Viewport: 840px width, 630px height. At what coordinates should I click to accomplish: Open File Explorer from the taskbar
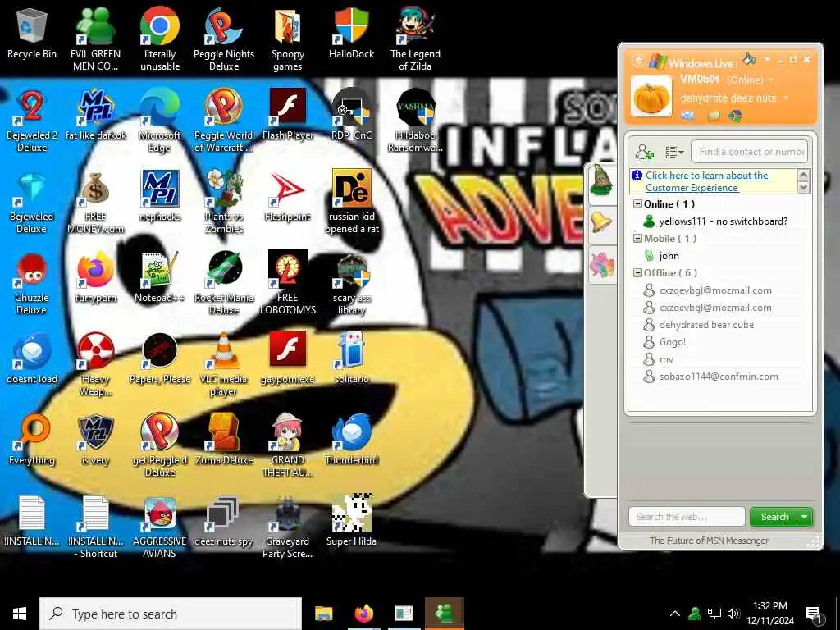coord(323,614)
